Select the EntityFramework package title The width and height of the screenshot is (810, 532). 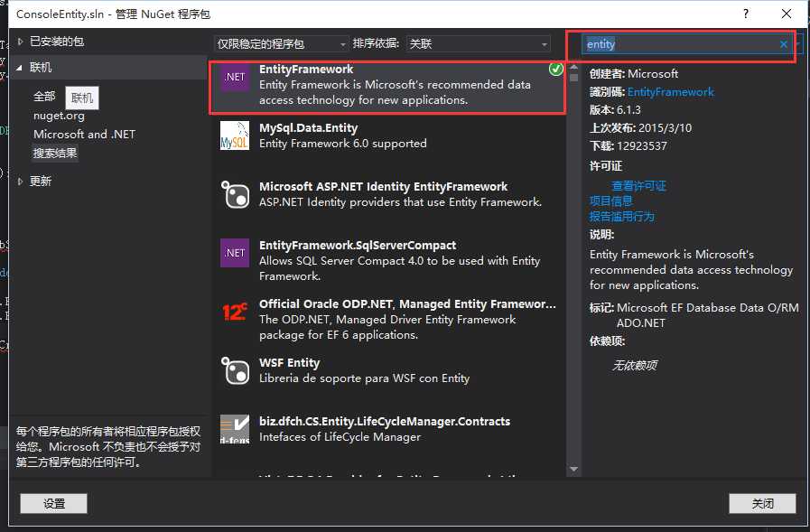306,70
